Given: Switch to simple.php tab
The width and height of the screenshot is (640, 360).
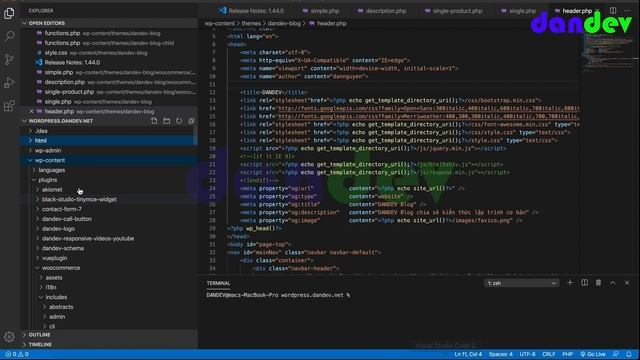Looking at the screenshot, I should [x=320, y=11].
